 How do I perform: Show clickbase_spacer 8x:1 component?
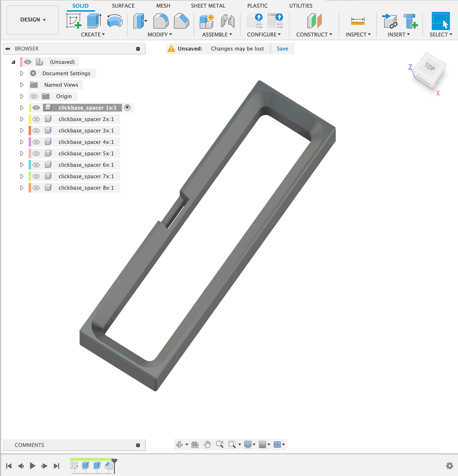point(36,187)
